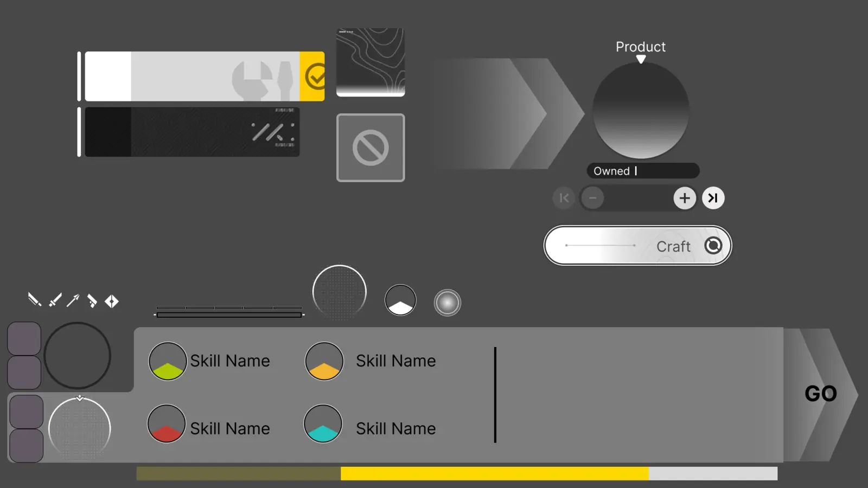The width and height of the screenshot is (868, 488).
Task: Increase quantity with the plus button
Action: [x=685, y=198]
